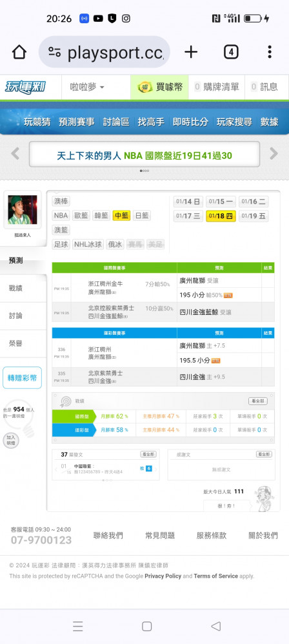Open the 戰績 sidebar tab

pos(15,289)
